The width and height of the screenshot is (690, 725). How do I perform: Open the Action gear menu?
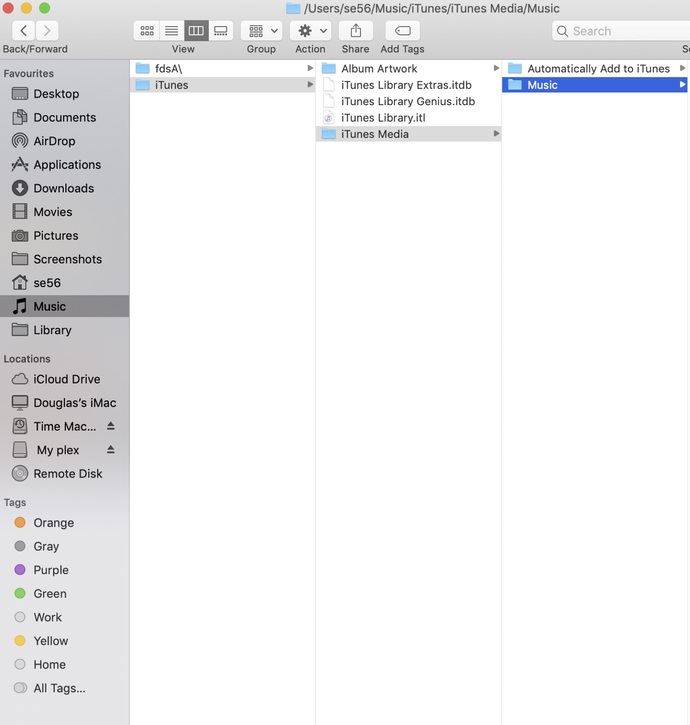tap(311, 31)
